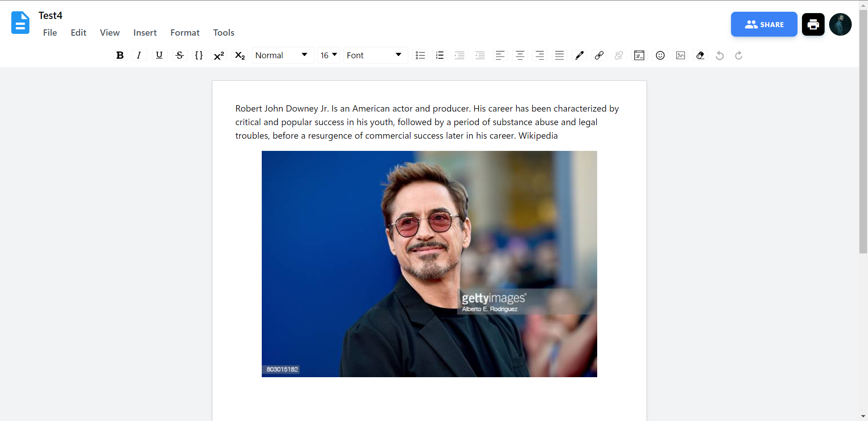The image size is (868, 421).
Task: Toggle italic text style
Action: pyautogui.click(x=139, y=55)
